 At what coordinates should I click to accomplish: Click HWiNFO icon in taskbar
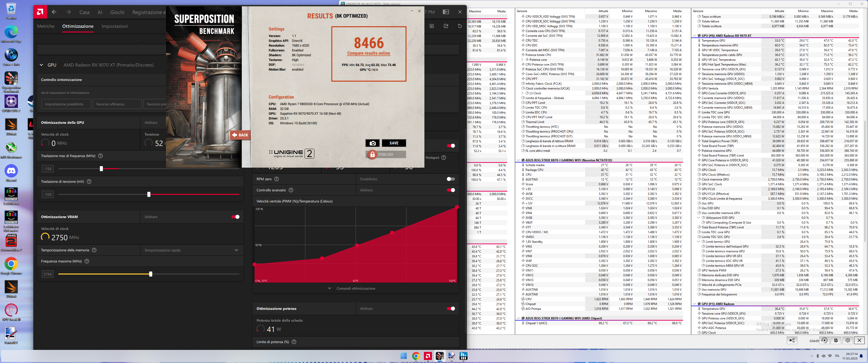[463, 356]
